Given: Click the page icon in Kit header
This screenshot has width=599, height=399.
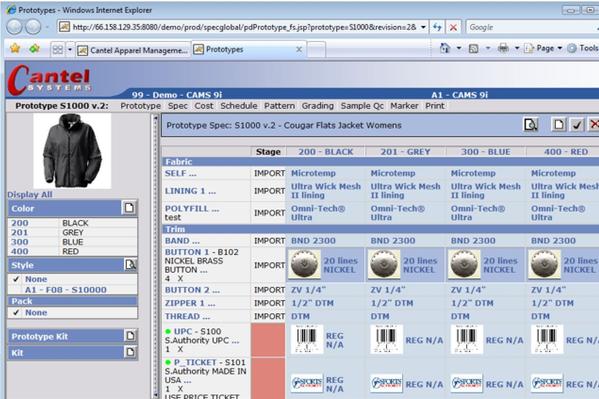Looking at the screenshot, I should point(130,352).
